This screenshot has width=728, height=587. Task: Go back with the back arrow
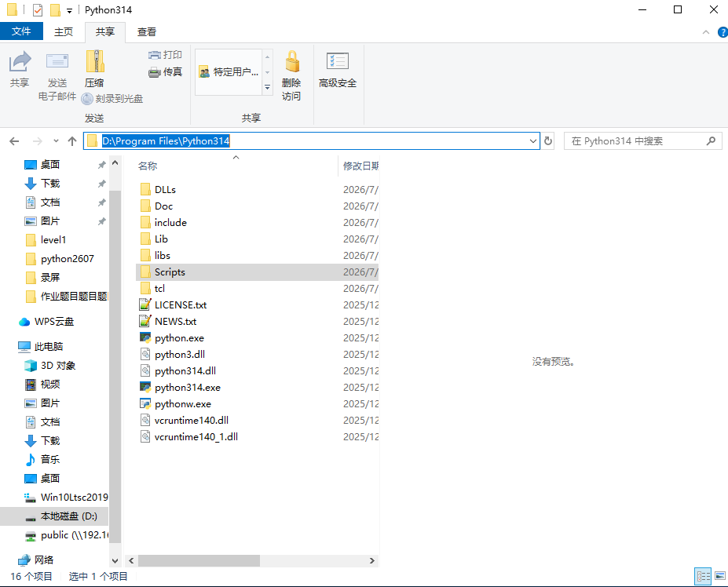click(14, 141)
